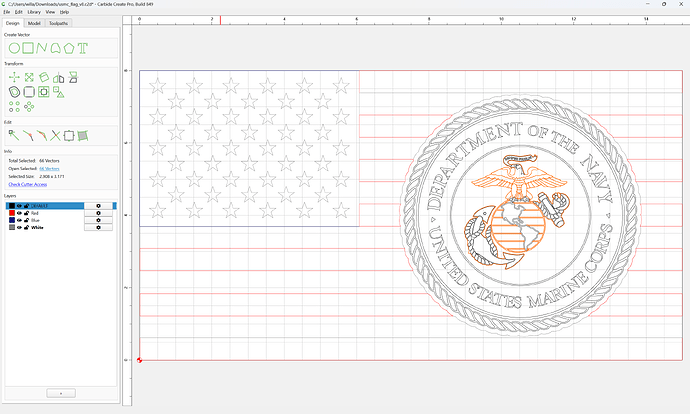Viewport: 690px width, 414px height.
Task: Click the black DEFAULT layer color swatch
Action: (12, 206)
